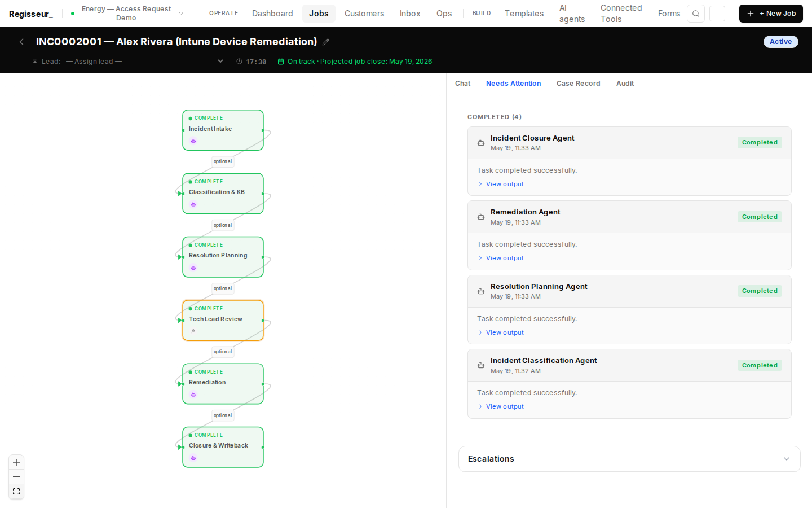Open the Energy — Access Request Demo workspace switcher

coord(129,14)
